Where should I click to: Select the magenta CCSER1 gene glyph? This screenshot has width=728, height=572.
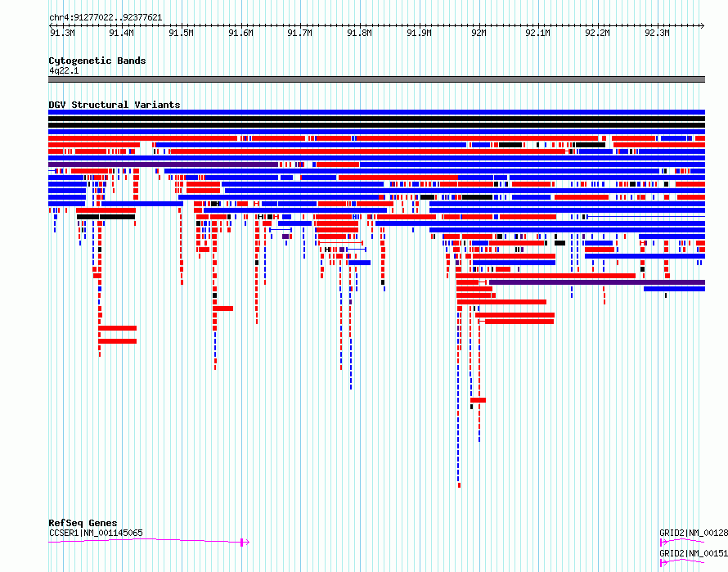tap(149, 541)
